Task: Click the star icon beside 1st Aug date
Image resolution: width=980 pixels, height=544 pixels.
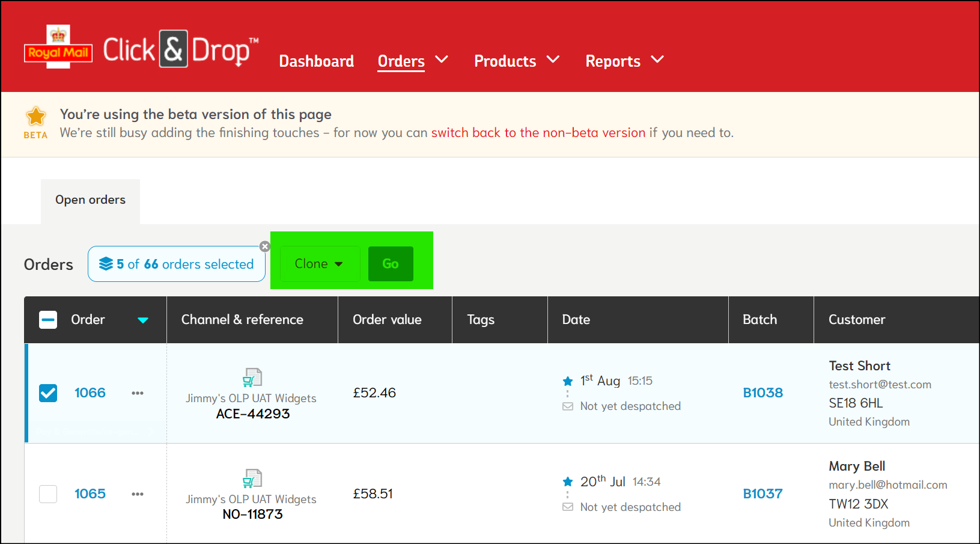Action: (x=568, y=381)
